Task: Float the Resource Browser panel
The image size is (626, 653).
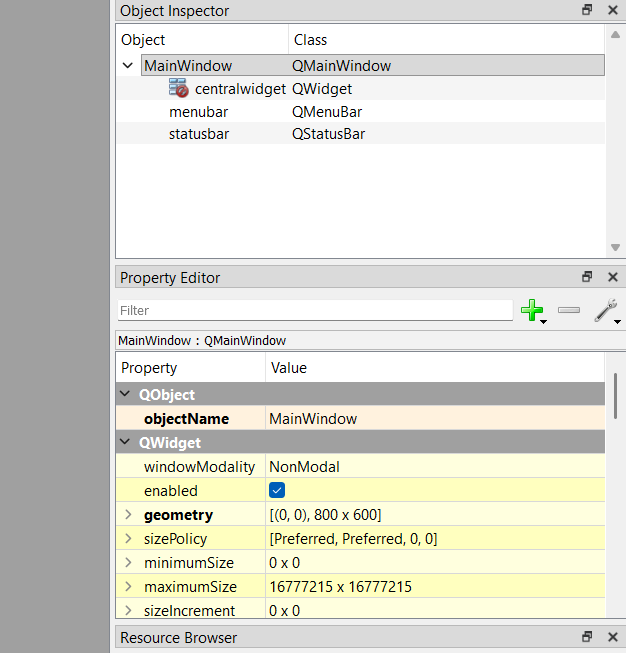Action: (x=587, y=636)
